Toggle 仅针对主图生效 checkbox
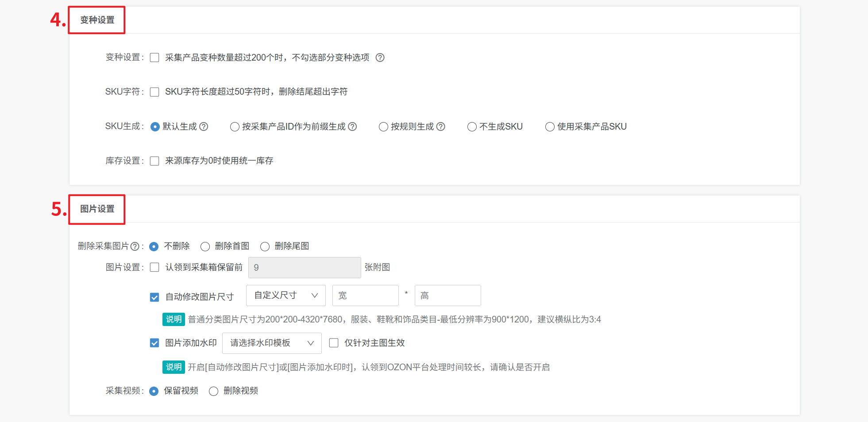 tap(334, 343)
